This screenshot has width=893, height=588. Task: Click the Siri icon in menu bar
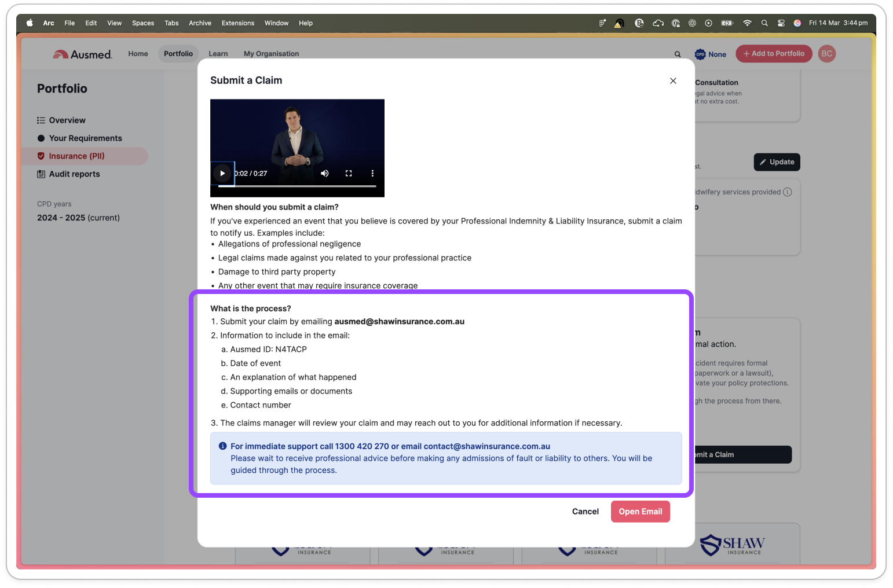(x=797, y=23)
